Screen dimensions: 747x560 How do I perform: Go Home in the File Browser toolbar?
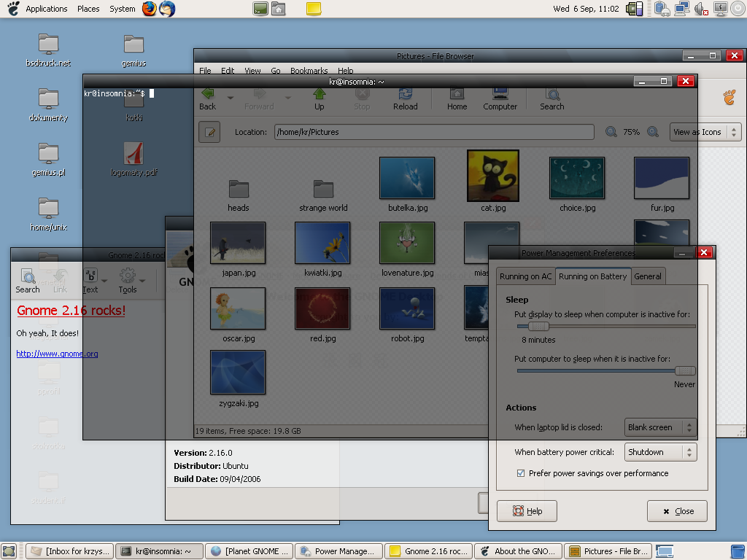457,99
